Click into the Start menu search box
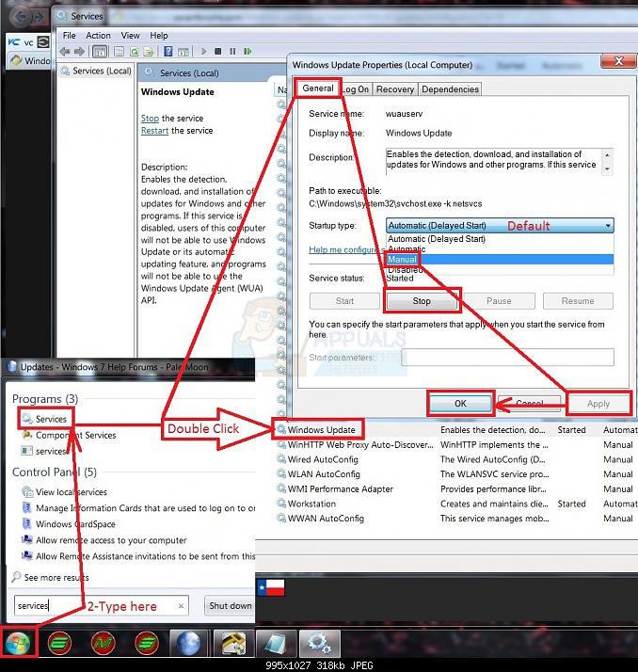The width and height of the screenshot is (638, 672). 101,605
